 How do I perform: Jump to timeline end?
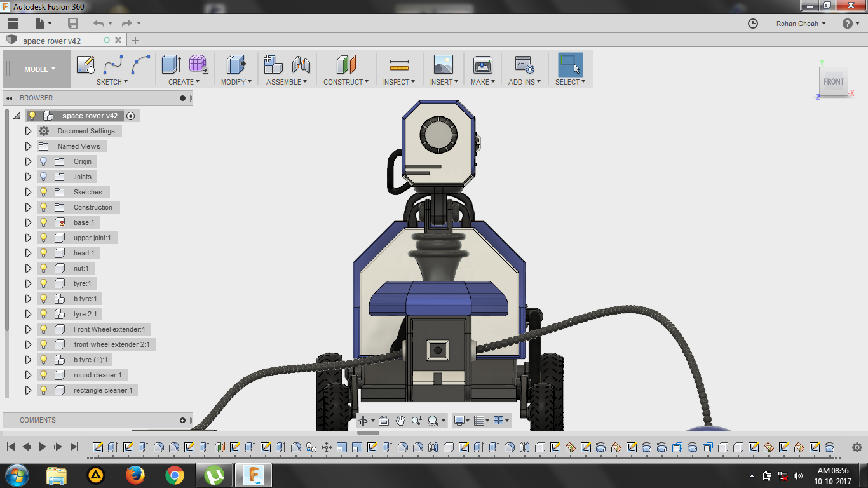tap(74, 447)
